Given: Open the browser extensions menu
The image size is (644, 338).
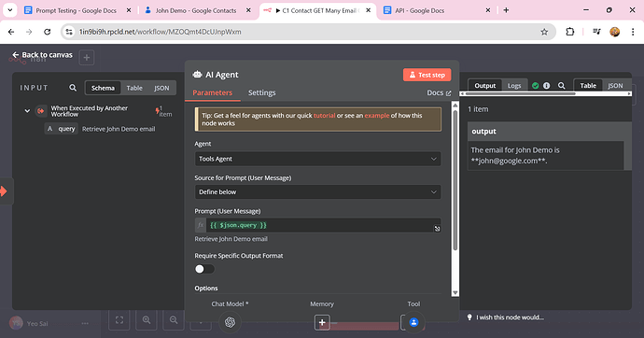Looking at the screenshot, I should pyautogui.click(x=570, y=32).
